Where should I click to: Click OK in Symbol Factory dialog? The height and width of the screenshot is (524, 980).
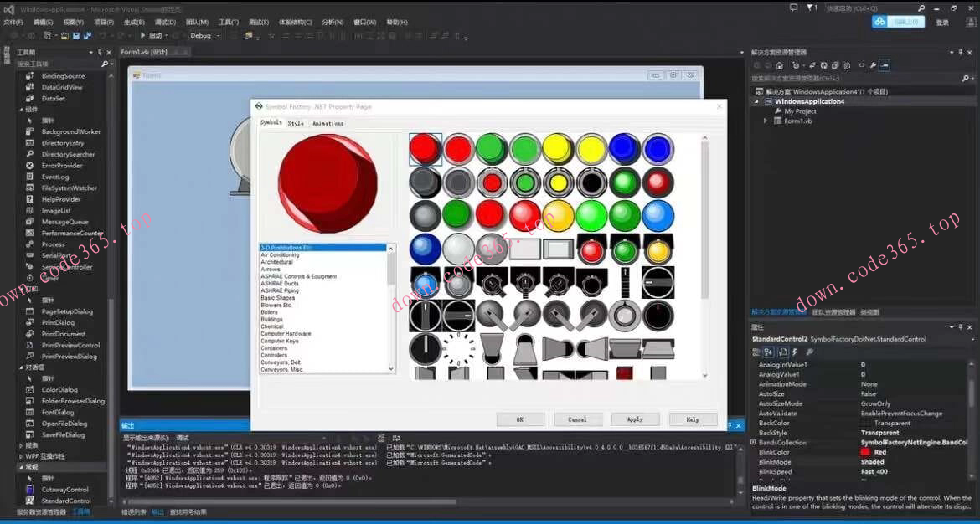tap(520, 419)
